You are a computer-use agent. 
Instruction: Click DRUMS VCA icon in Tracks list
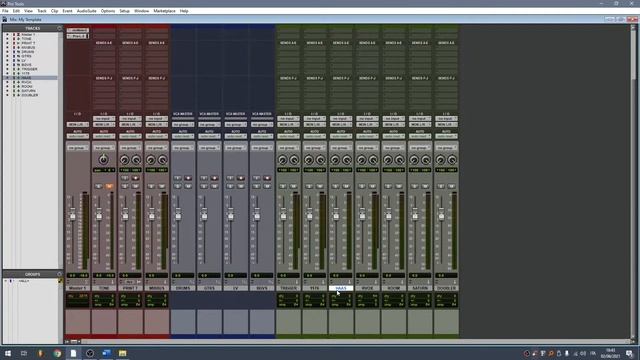pyautogui.click(x=18, y=52)
